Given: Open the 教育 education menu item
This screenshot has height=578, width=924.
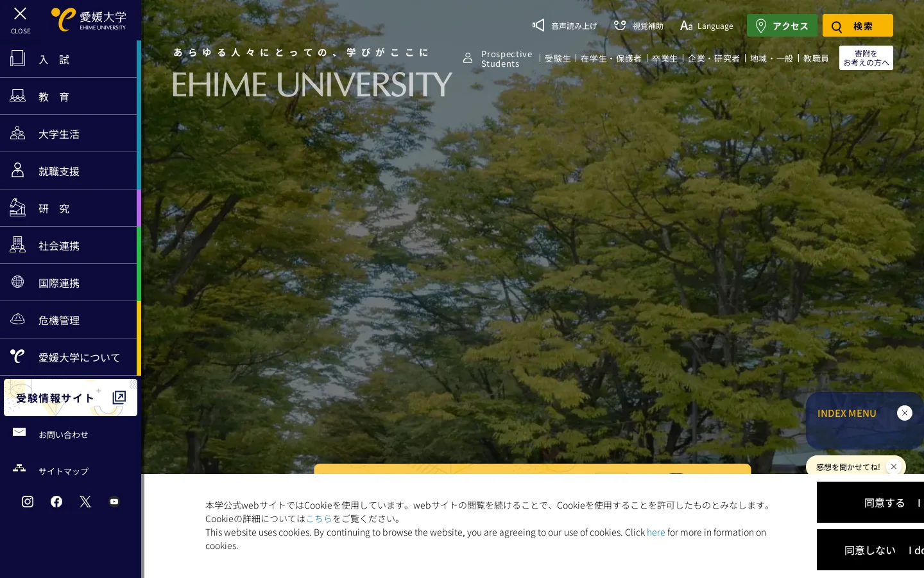Looking at the screenshot, I should point(69,96).
